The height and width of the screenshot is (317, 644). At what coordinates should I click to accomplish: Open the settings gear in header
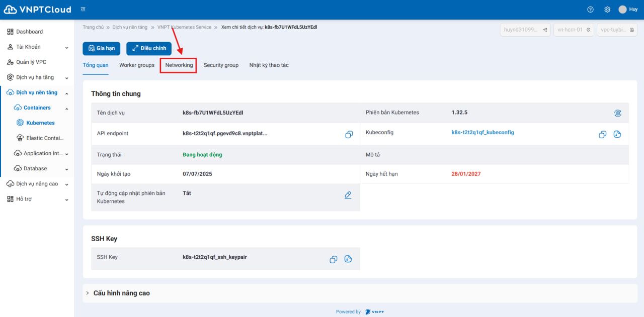tap(607, 10)
